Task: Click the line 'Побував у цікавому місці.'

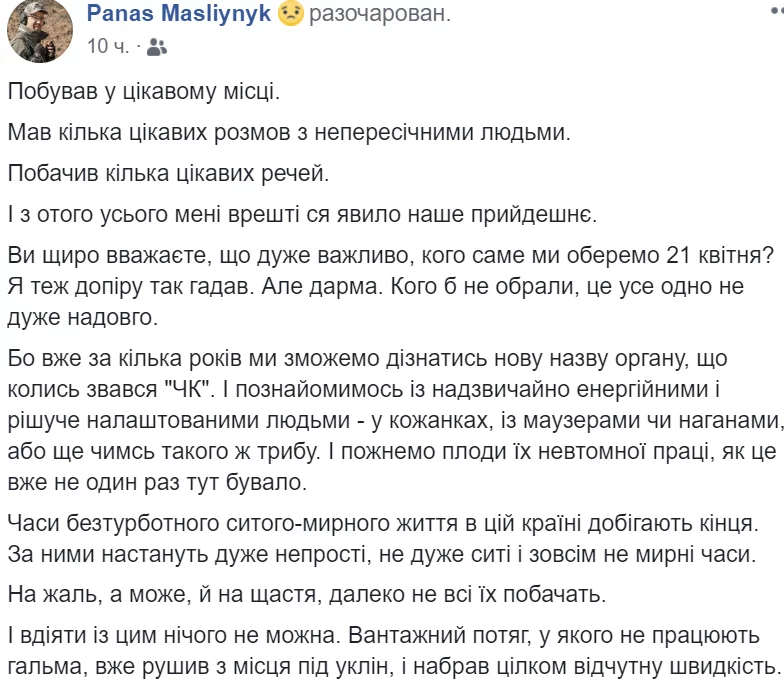Action: [145, 92]
